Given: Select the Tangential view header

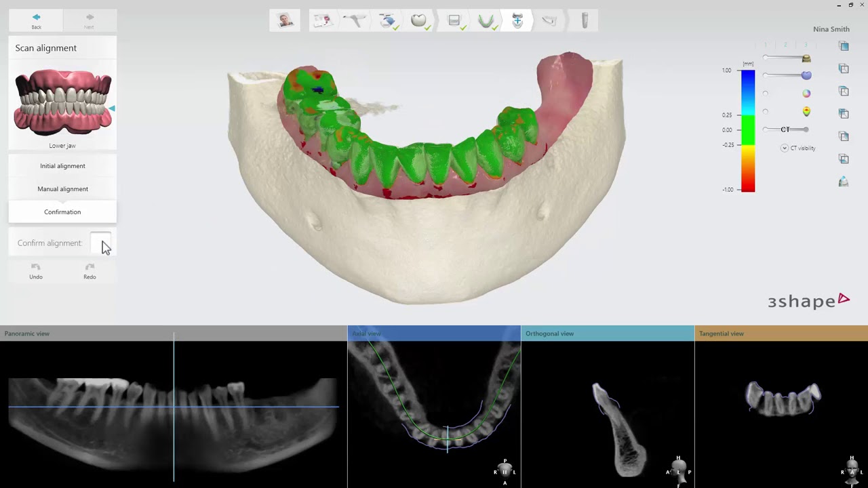Looking at the screenshot, I should (781, 333).
